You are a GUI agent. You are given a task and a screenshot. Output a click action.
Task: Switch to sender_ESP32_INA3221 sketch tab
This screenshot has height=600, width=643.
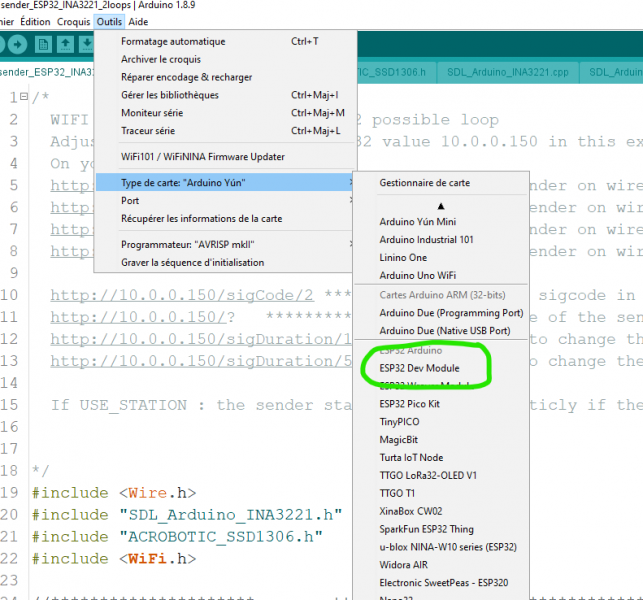coord(47,72)
